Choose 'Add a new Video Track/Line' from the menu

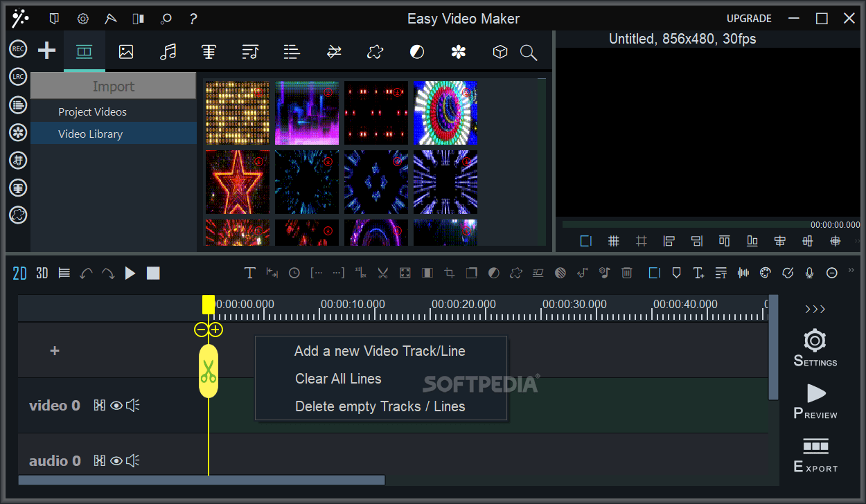[x=380, y=351]
